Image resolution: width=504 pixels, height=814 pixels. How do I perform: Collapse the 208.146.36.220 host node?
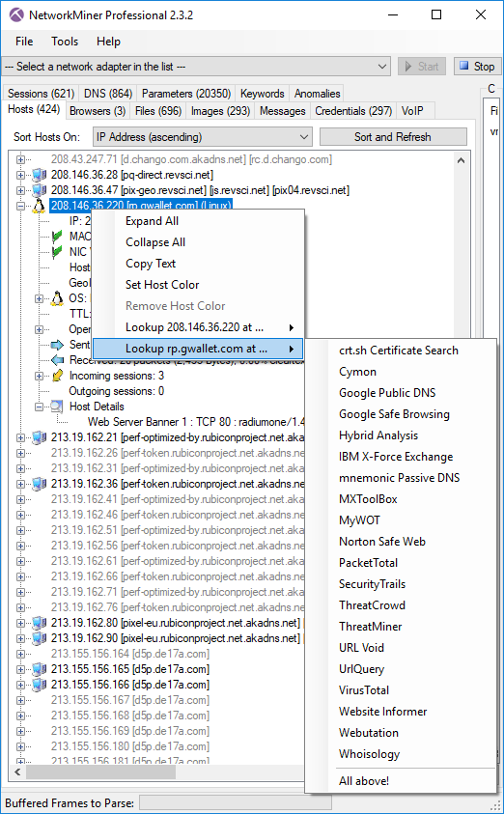click(20, 206)
